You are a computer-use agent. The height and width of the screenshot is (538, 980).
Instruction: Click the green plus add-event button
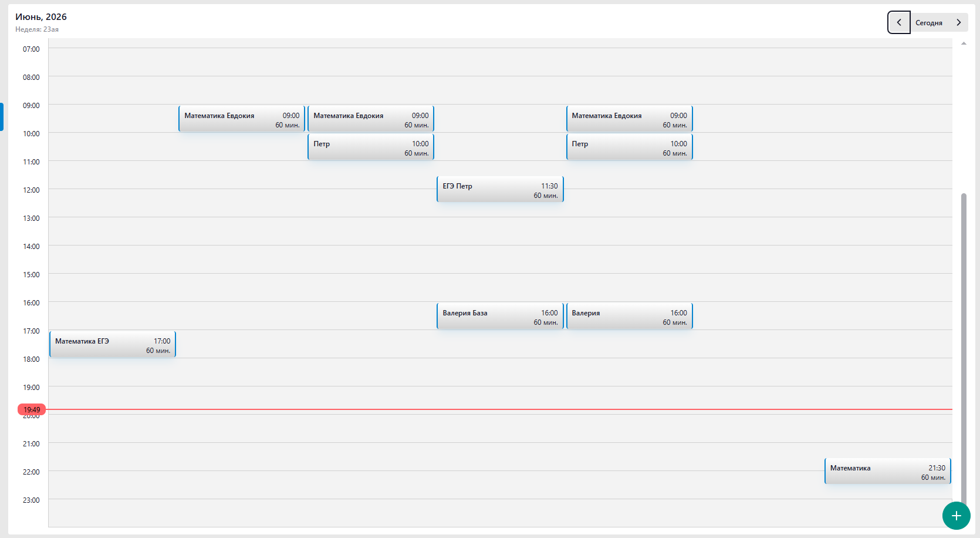tap(956, 516)
